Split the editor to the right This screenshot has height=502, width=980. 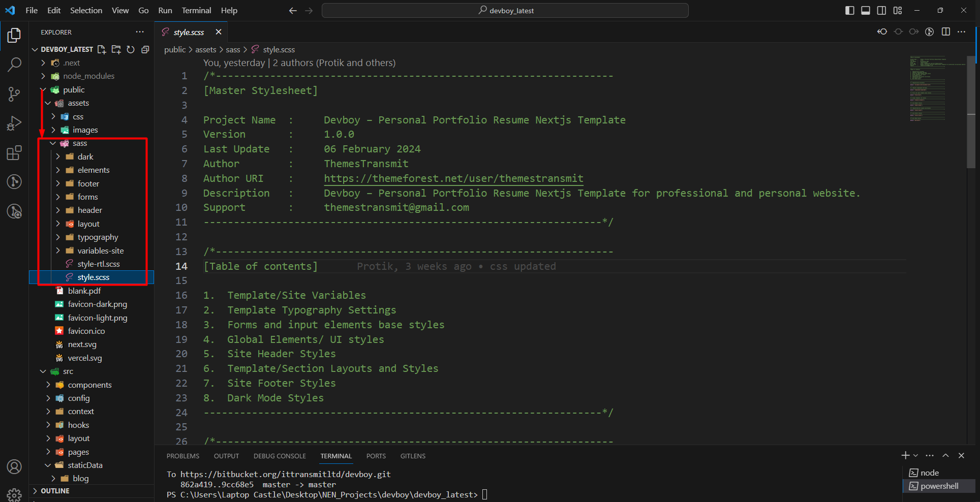(945, 32)
